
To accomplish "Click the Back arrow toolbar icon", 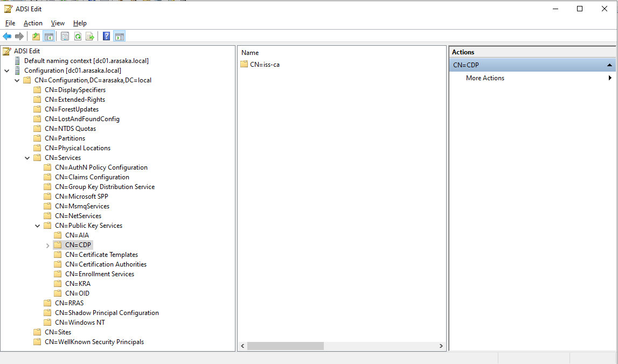I will (7, 36).
